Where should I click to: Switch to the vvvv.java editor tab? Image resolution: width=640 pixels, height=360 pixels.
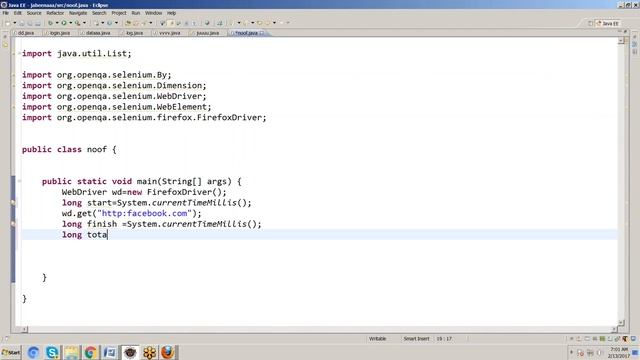click(x=169, y=33)
